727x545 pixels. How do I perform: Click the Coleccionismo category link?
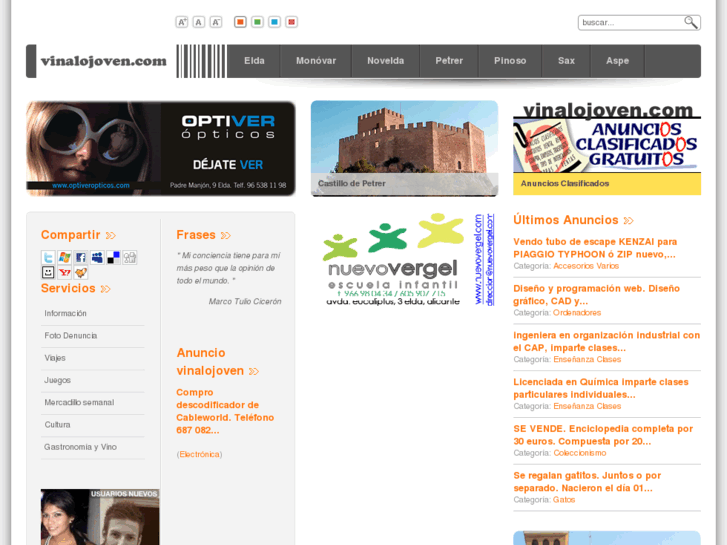580,453
